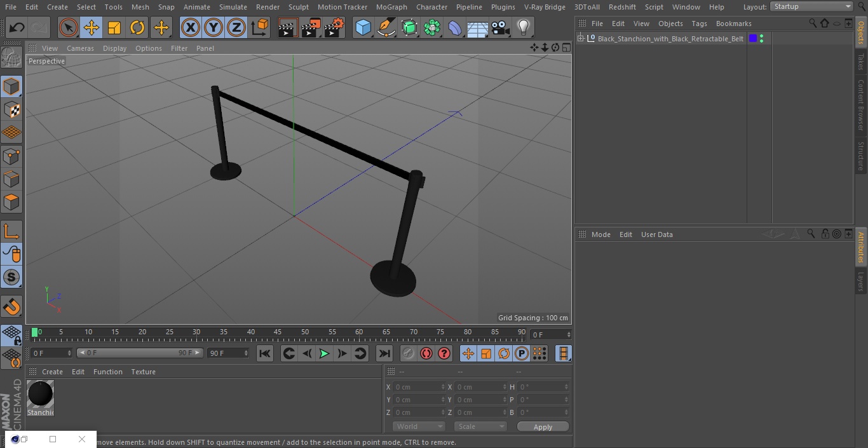Screen dimensions: 868x448
Task: Open viewport Cameras menu
Action: (80, 48)
